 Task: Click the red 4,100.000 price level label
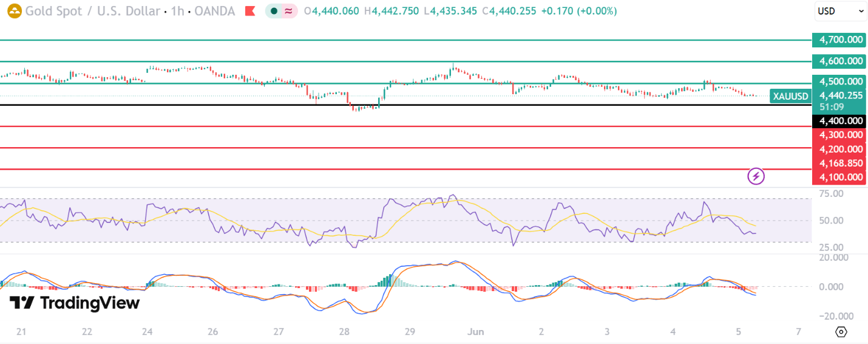click(x=841, y=177)
